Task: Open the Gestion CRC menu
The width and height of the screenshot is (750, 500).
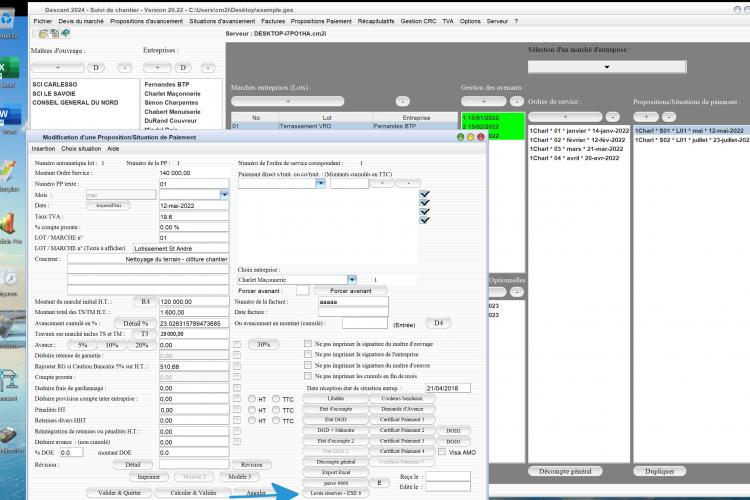Action: [x=419, y=21]
